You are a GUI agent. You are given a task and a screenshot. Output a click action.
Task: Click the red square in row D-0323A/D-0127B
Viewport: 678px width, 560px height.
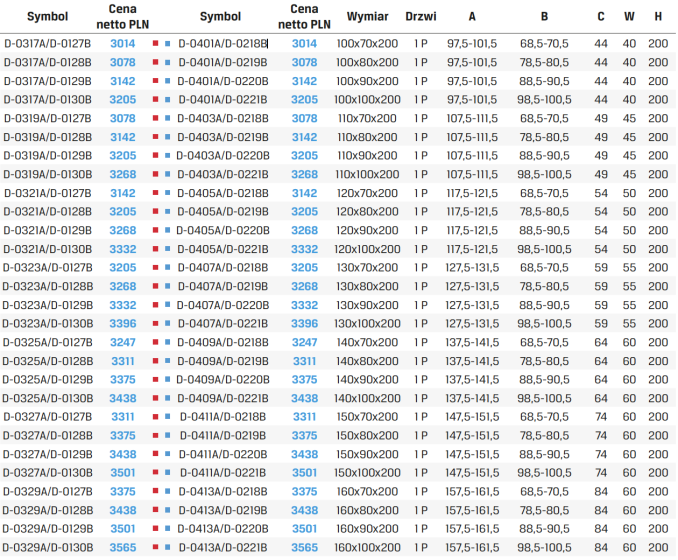[x=156, y=267]
